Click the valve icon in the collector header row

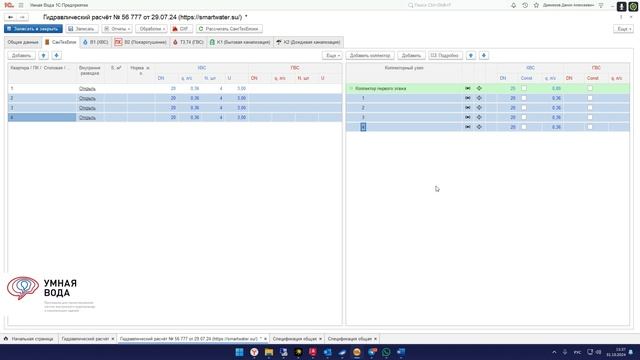tap(468, 88)
